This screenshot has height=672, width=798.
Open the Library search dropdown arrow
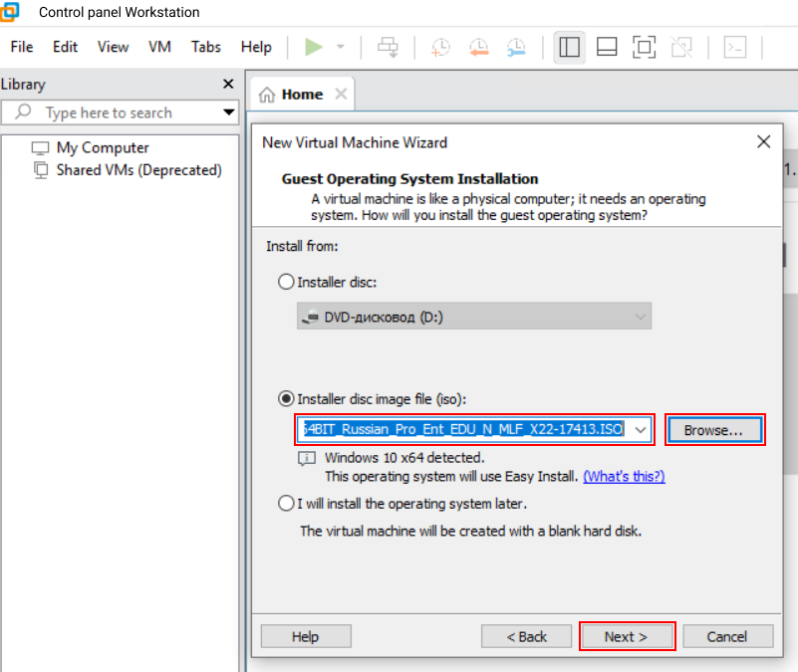pyautogui.click(x=229, y=112)
